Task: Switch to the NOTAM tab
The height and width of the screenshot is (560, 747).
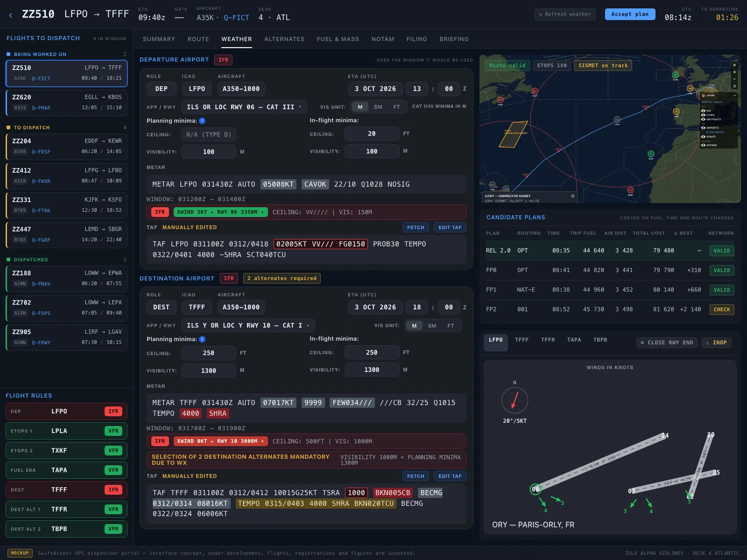Action: [x=383, y=39]
